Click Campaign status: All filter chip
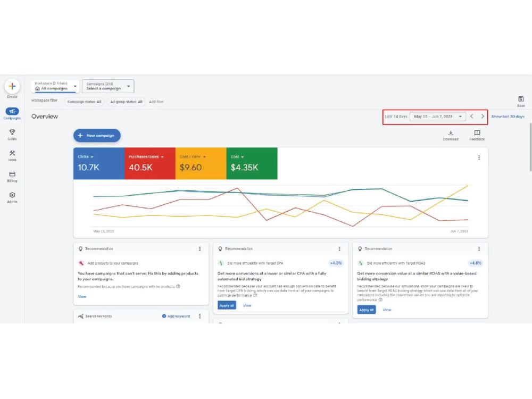 [84, 102]
